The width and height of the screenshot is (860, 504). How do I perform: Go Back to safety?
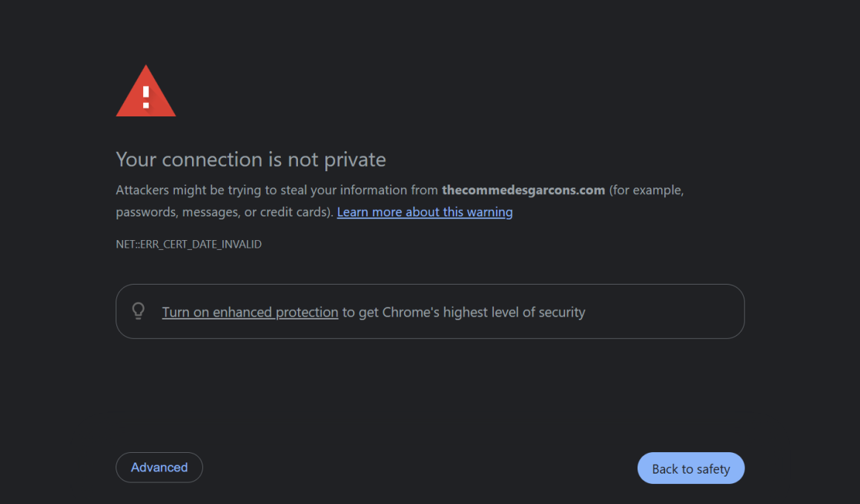pos(690,468)
